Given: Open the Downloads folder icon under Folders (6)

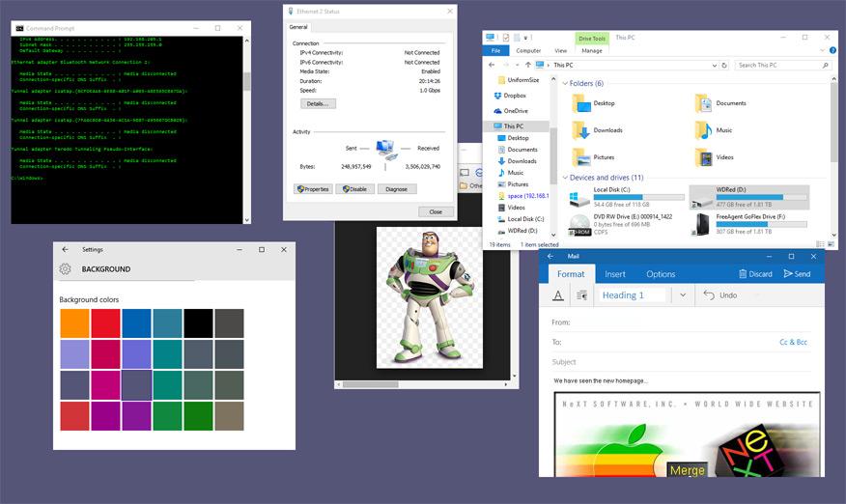Looking at the screenshot, I should click(581, 130).
